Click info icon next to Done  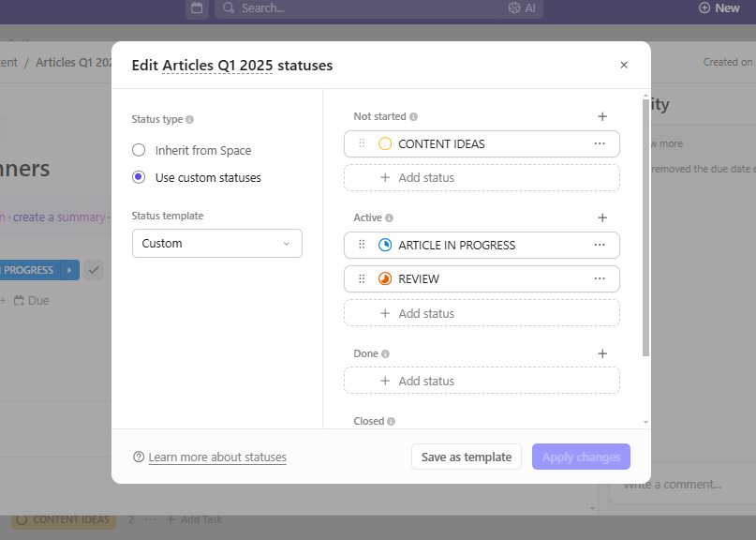[385, 353]
